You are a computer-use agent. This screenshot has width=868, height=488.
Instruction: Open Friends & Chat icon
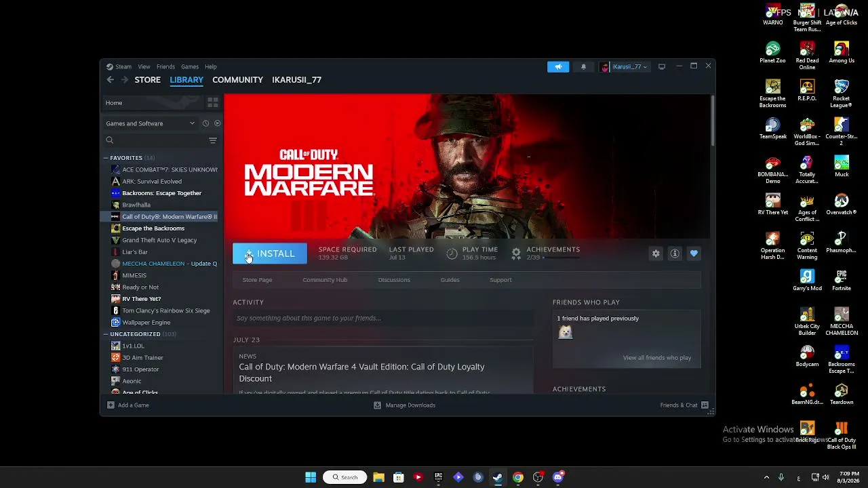pyautogui.click(x=705, y=405)
